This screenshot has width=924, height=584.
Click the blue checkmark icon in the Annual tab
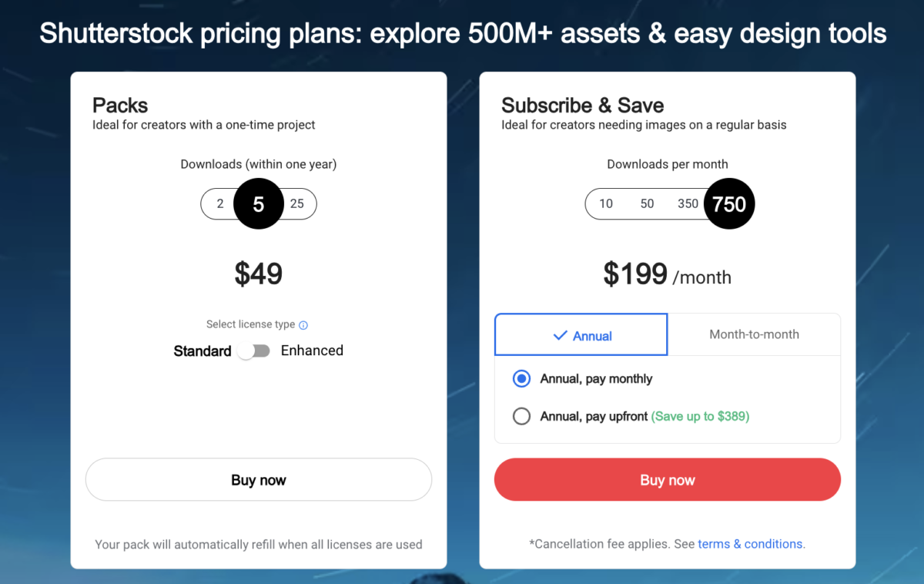point(560,334)
